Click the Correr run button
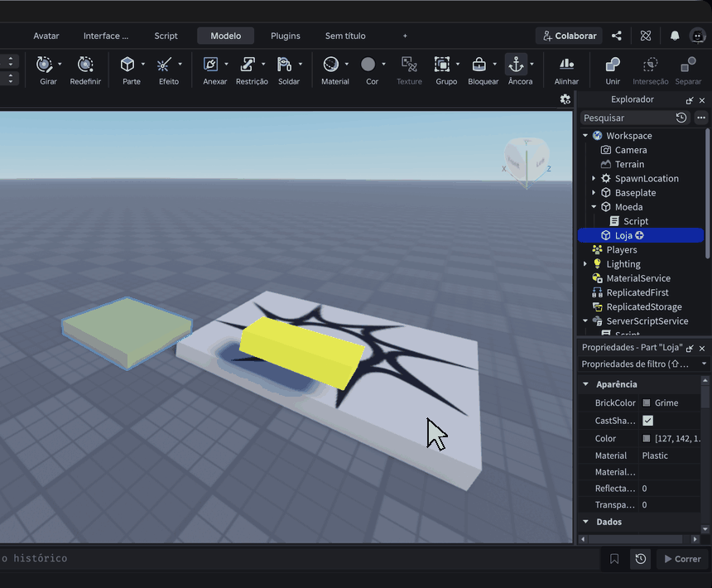This screenshot has height=588, width=712. (x=683, y=559)
